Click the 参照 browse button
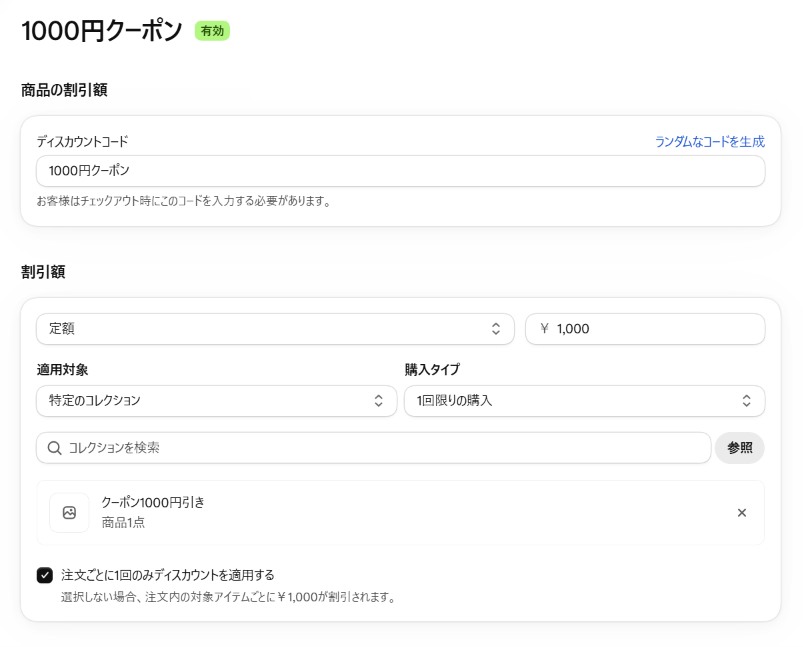The image size is (803, 647). point(739,448)
